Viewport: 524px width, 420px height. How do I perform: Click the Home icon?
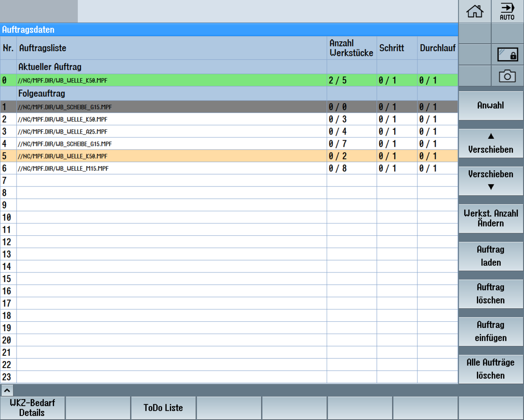click(x=475, y=11)
